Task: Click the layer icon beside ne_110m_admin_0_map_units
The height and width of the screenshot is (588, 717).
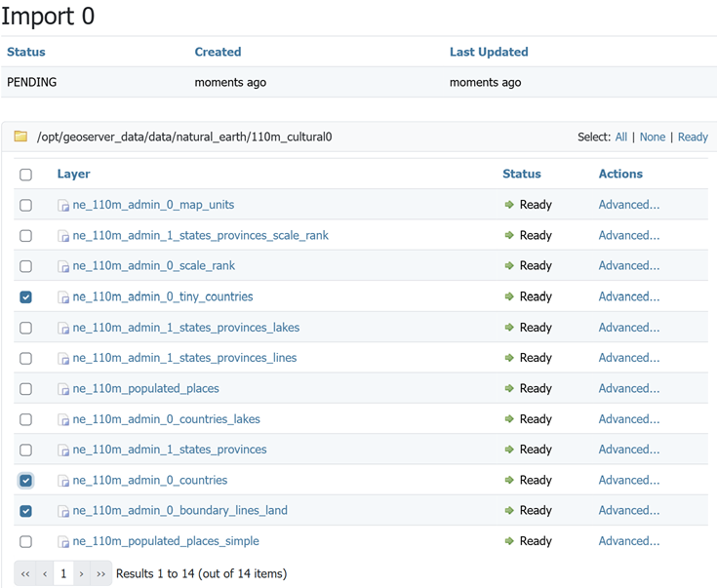Action: tap(63, 206)
